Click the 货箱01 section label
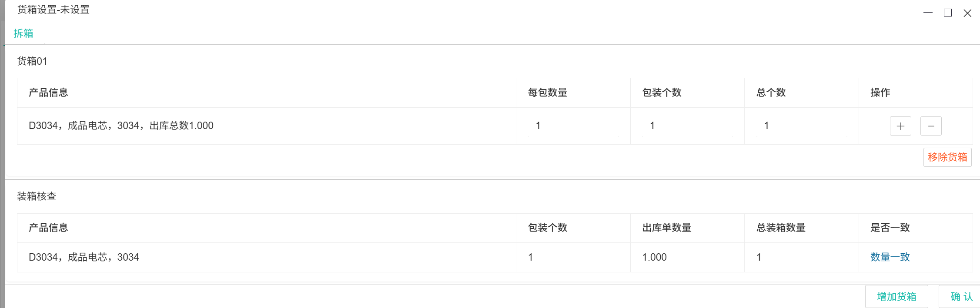Viewport: 980px width, 308px height. click(x=32, y=61)
